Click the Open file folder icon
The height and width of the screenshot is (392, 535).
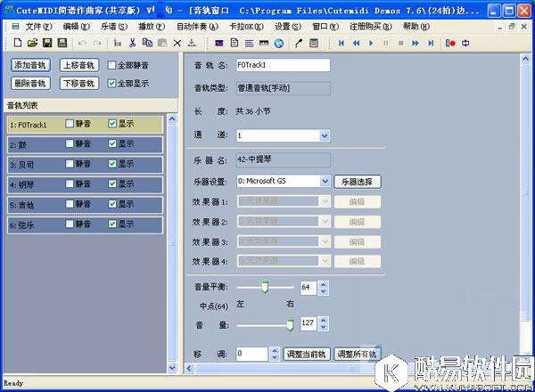click(32, 43)
